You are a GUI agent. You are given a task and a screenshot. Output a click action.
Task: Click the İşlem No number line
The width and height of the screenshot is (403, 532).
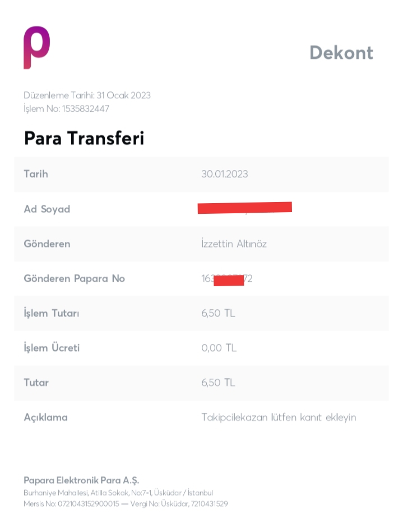point(66,108)
